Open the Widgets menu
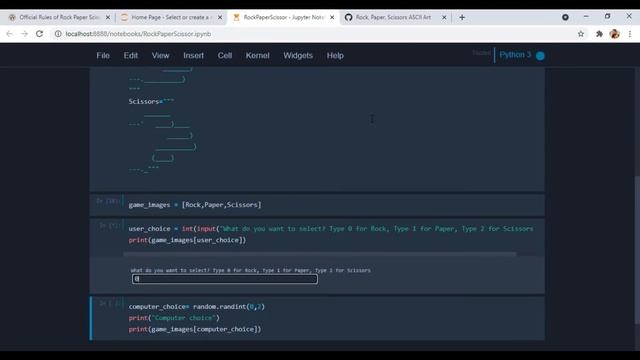 (x=298, y=56)
